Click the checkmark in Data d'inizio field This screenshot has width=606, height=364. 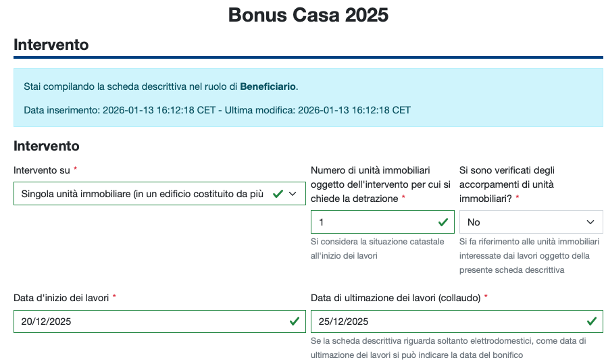pyautogui.click(x=295, y=321)
